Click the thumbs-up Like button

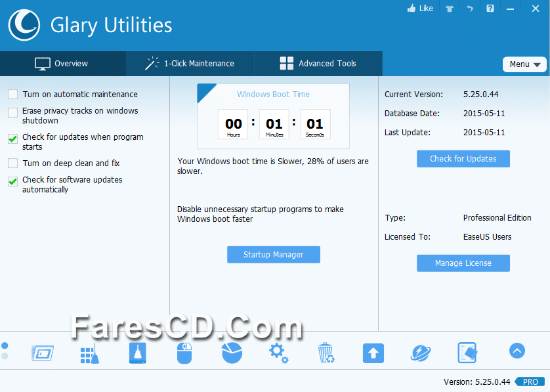(420, 9)
